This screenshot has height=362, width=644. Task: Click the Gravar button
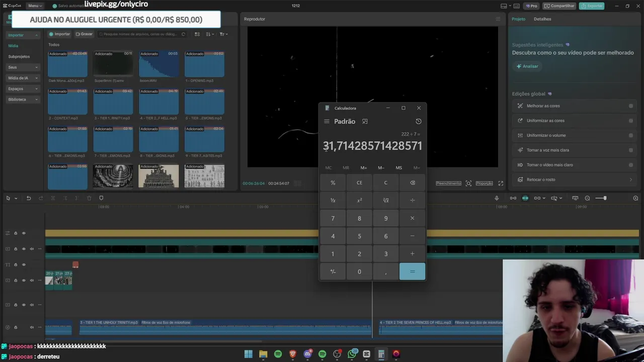(84, 34)
